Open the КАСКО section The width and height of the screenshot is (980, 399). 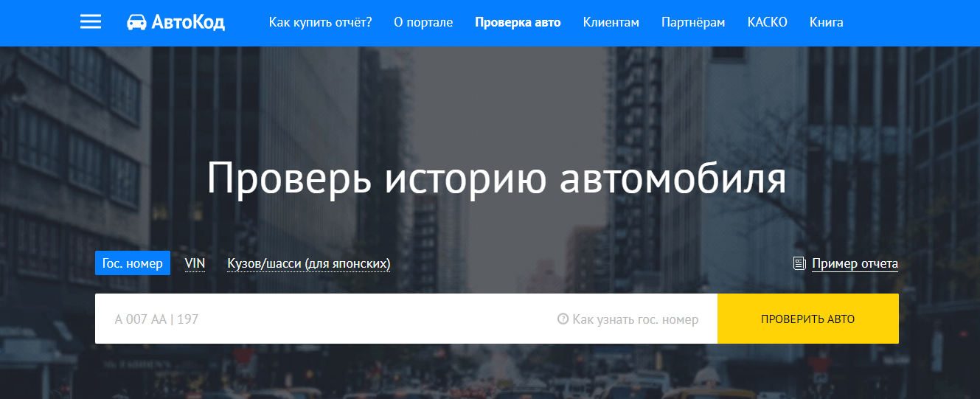[x=767, y=22]
